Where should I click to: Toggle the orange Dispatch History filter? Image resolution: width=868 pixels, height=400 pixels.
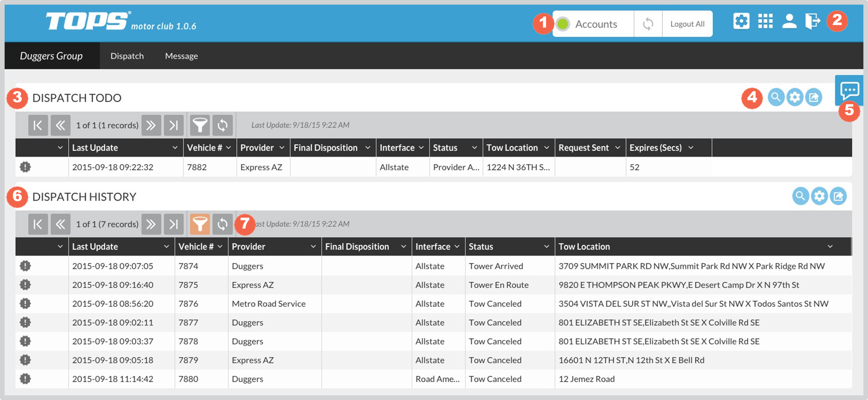(200, 224)
